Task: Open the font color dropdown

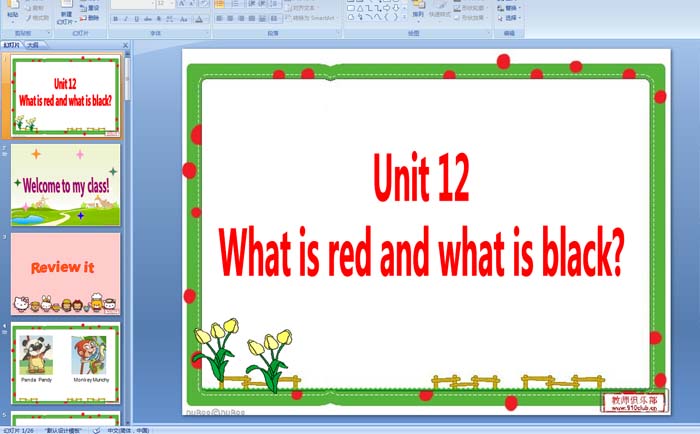Action: click(200, 19)
